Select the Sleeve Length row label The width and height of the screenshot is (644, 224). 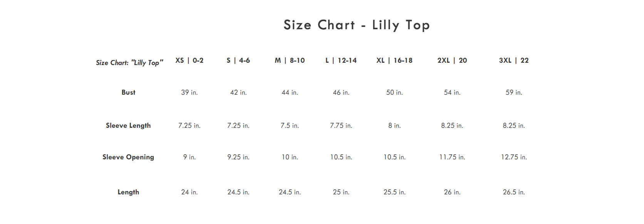click(128, 125)
